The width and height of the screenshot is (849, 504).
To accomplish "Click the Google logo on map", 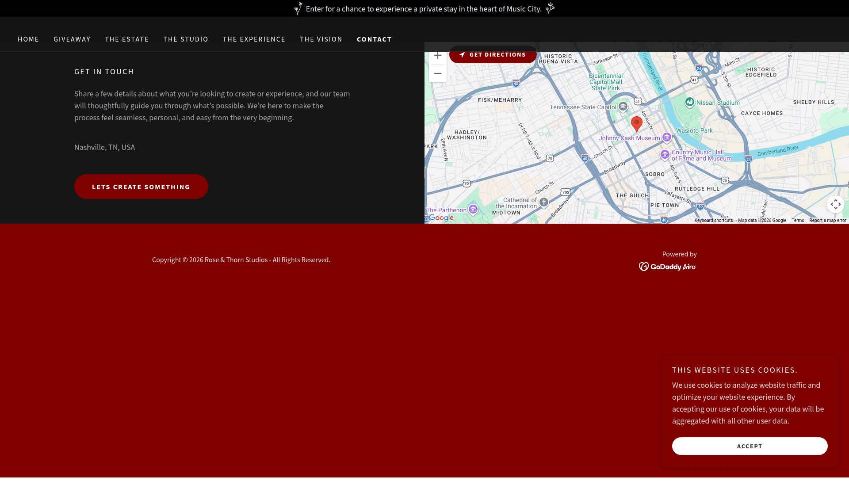I will click(441, 218).
